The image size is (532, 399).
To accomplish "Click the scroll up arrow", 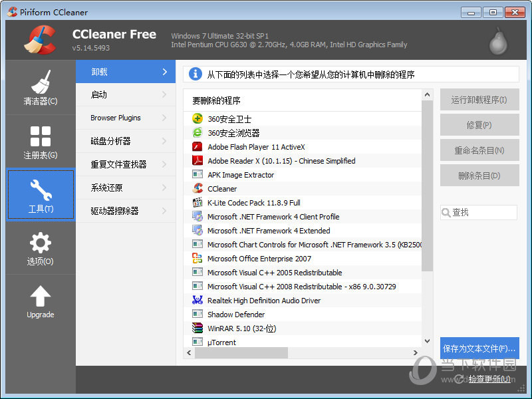I will click(x=427, y=95).
